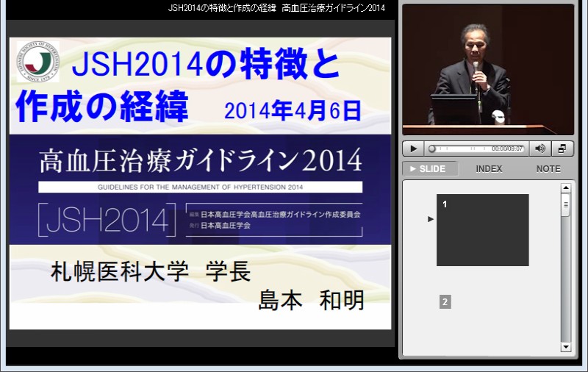Jump to slide 2 in the list

(445, 301)
